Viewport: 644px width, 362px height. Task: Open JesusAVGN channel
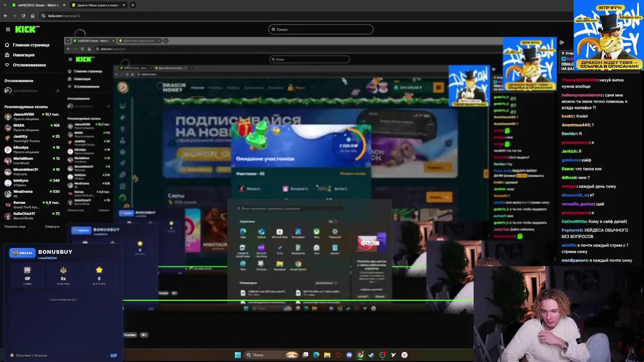(32, 116)
